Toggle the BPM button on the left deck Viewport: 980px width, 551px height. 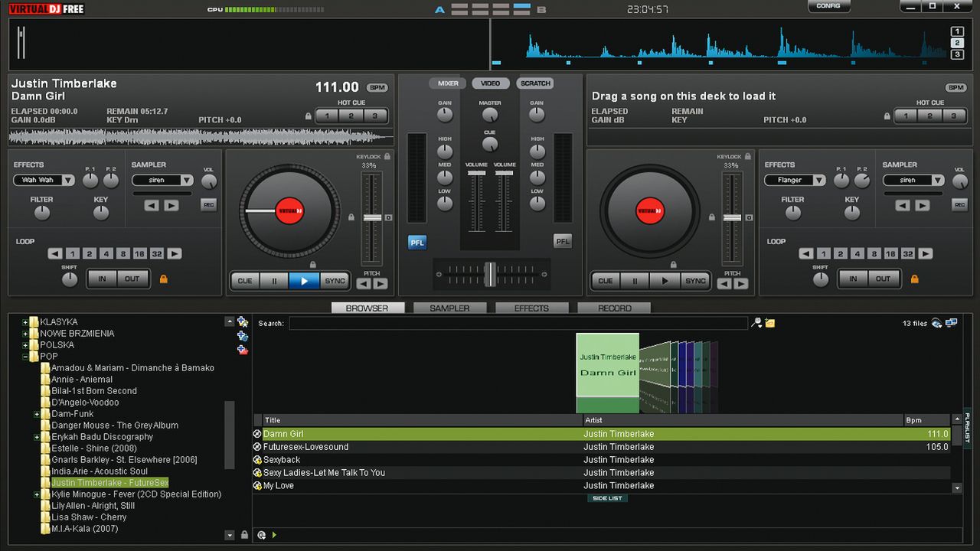[x=377, y=88]
